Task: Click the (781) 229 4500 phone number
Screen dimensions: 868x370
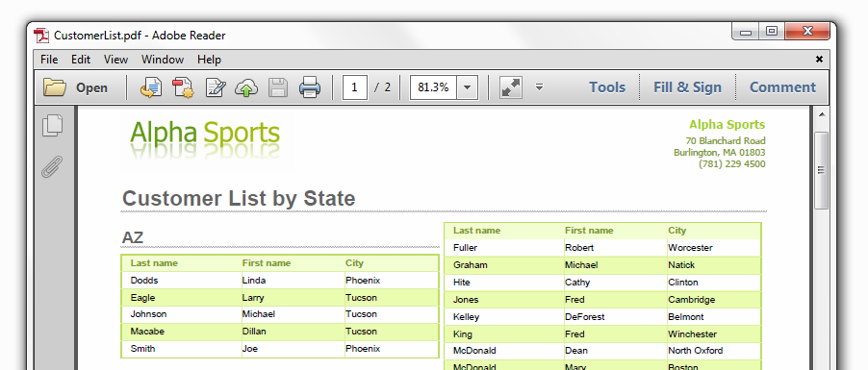Action: 731,163
